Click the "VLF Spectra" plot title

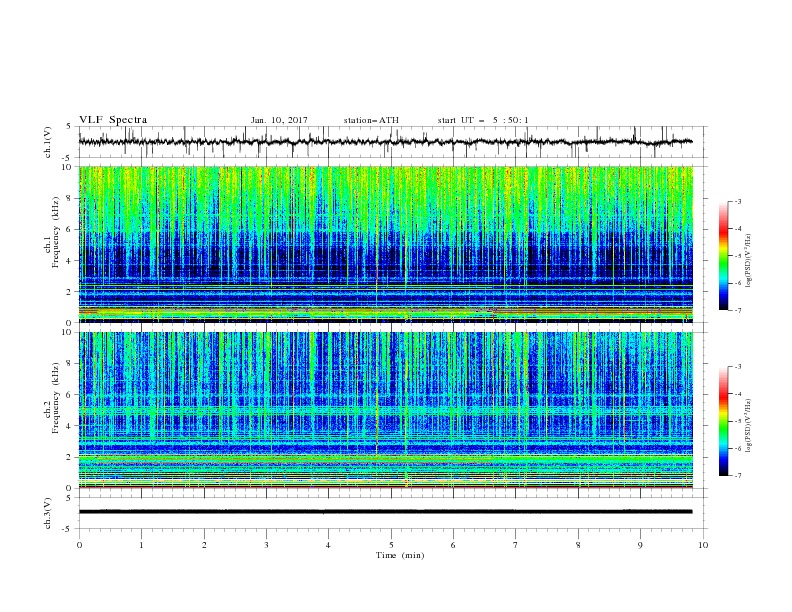113,120
